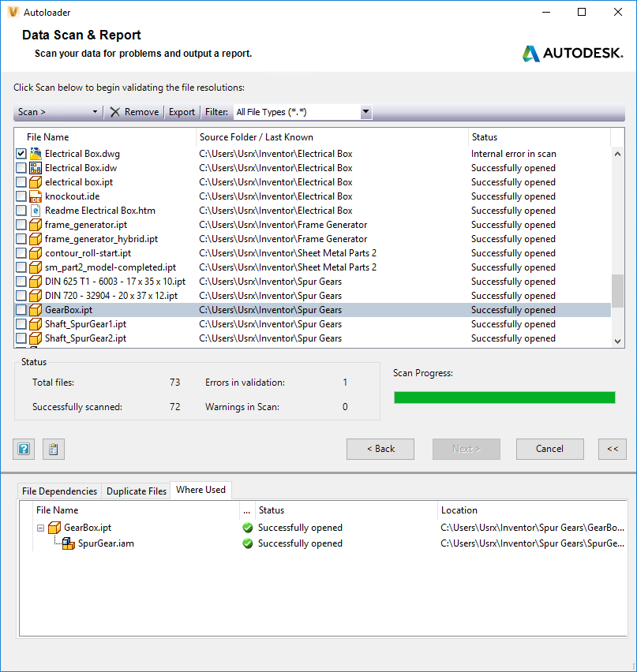
Task: Click file list scroll up arrow
Action: pos(618,154)
